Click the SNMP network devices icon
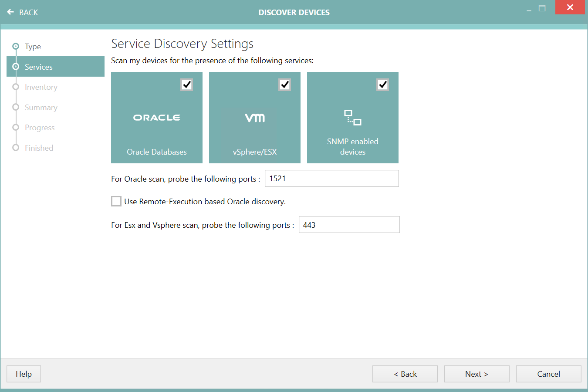Viewport: 588px width, 392px height. (x=352, y=117)
